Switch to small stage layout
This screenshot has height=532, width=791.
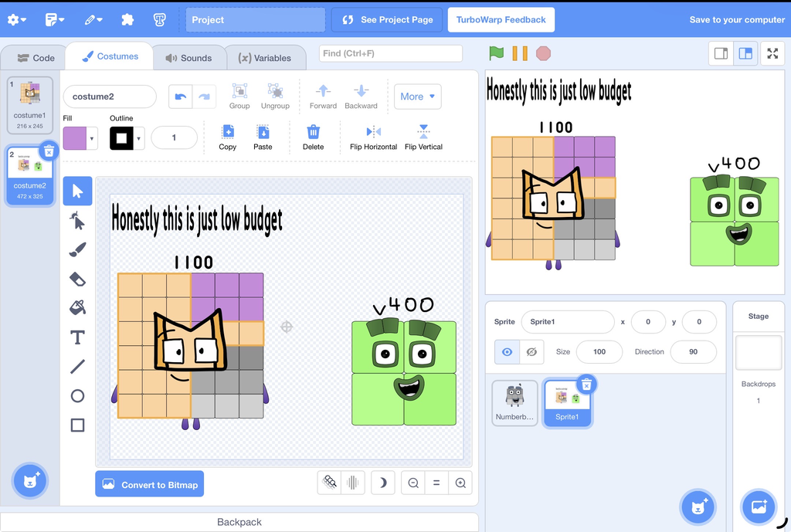[x=721, y=53]
